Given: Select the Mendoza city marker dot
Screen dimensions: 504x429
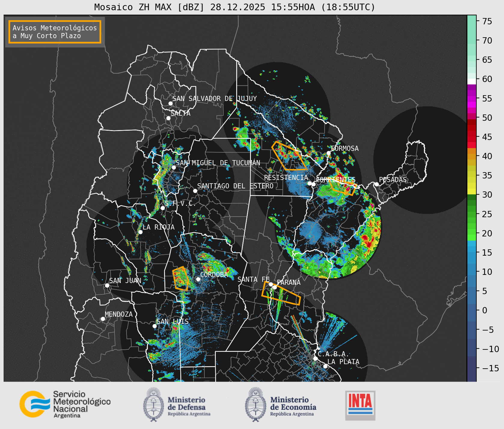Looking at the screenshot, I should (103, 319).
